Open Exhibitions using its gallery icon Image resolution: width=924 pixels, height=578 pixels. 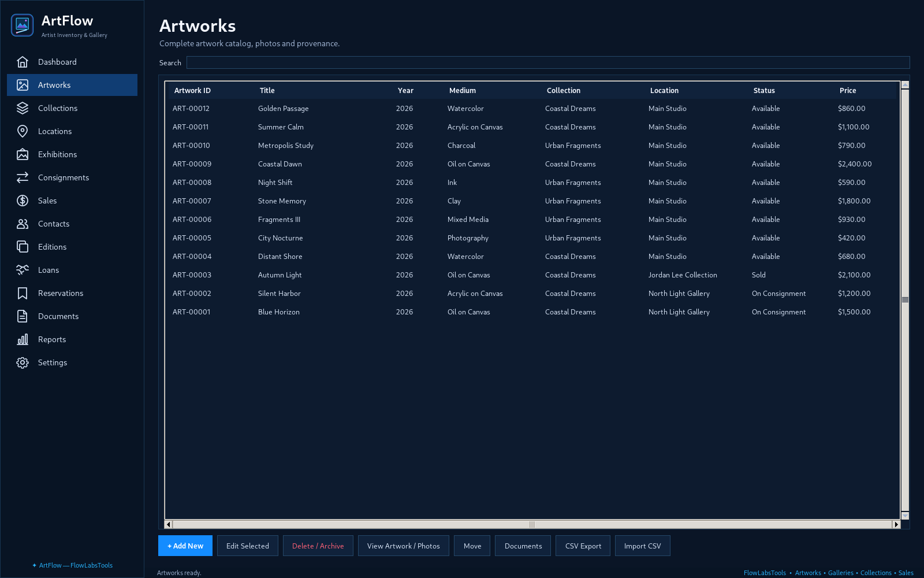coord(23,154)
